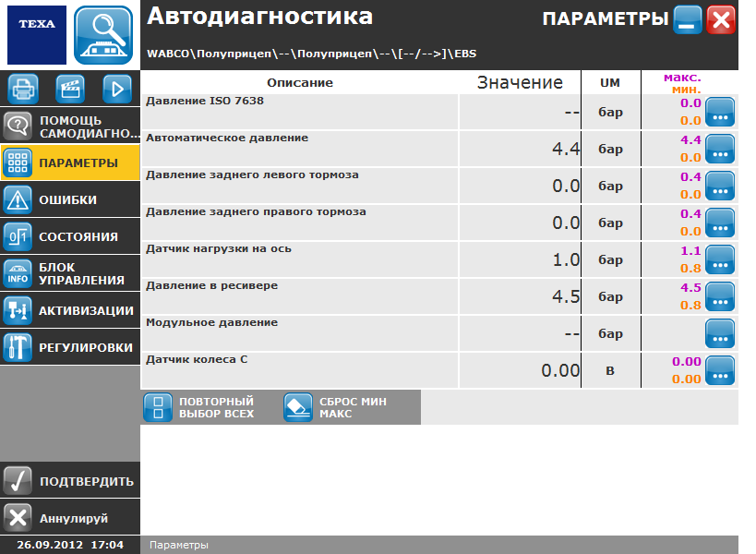
Task: Open the АКТИВИЗАЦИИ section
Action: [x=70, y=310]
